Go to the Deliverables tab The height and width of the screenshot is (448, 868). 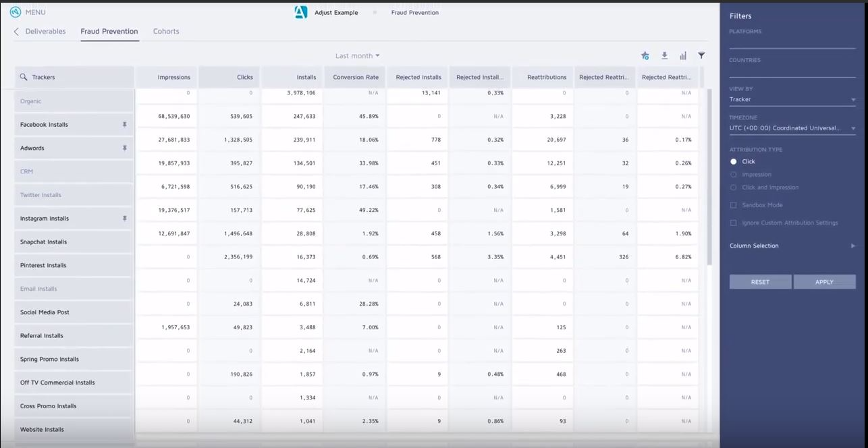coord(45,32)
